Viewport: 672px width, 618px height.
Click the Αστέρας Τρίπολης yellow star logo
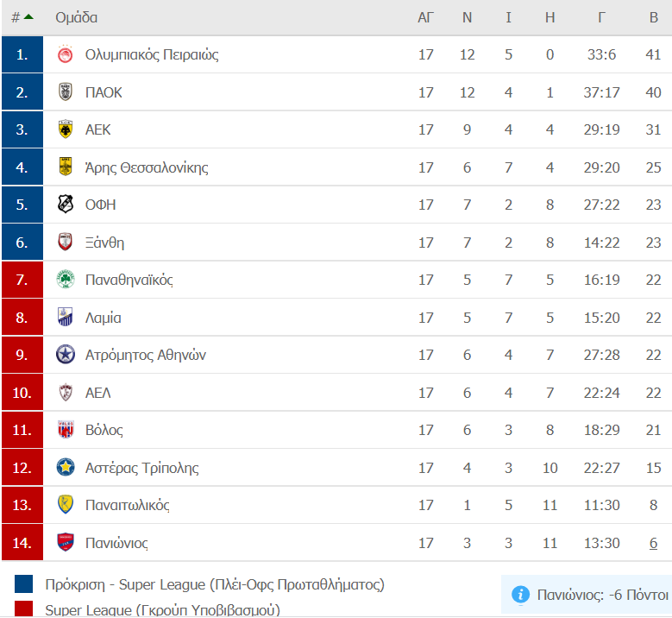tap(66, 468)
